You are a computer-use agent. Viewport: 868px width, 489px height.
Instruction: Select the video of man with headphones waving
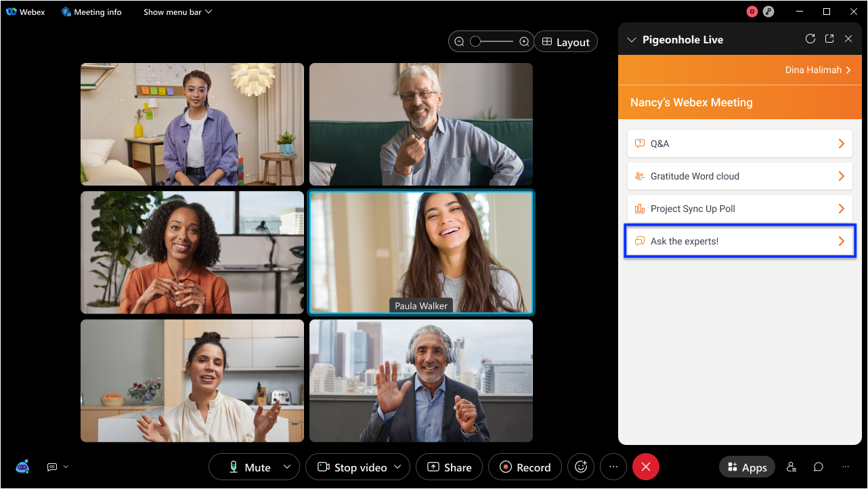[421, 381]
